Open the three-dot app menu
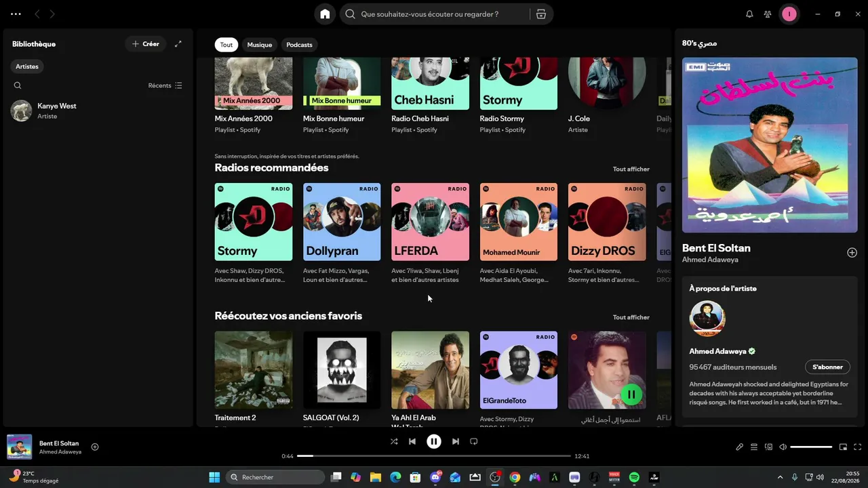This screenshot has width=868, height=488. click(x=16, y=14)
